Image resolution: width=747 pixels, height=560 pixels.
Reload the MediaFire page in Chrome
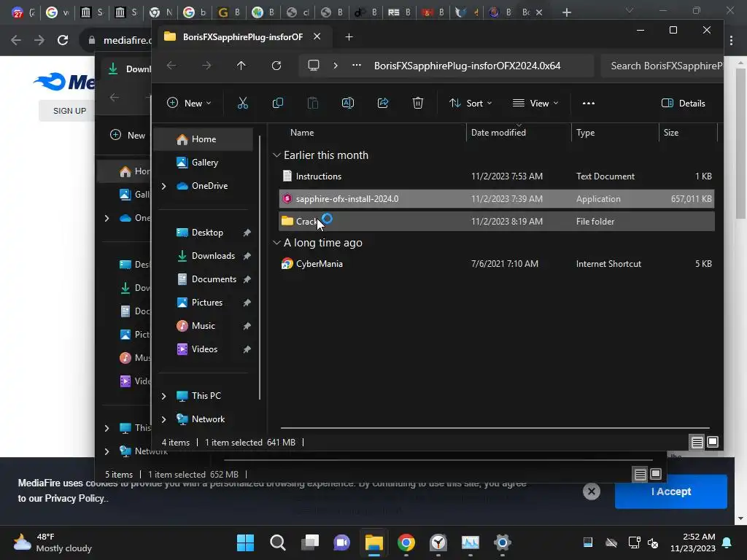[63, 40]
